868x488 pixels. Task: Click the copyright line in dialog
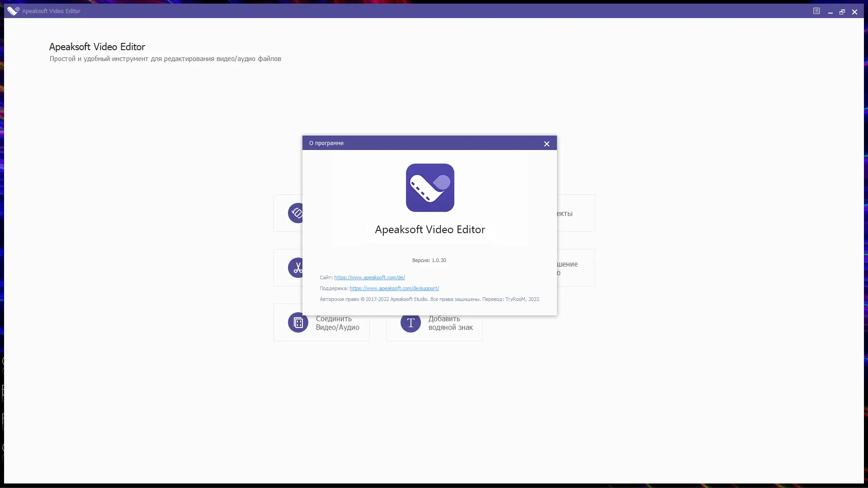pos(429,299)
